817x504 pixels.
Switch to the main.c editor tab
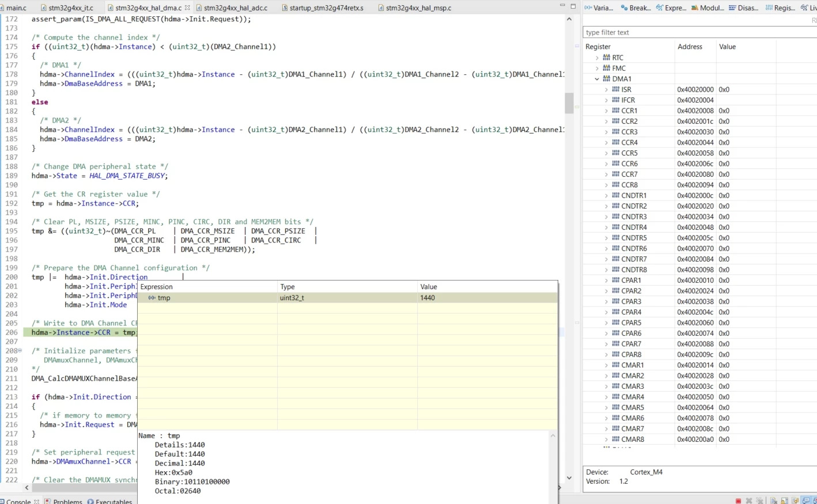click(13, 8)
